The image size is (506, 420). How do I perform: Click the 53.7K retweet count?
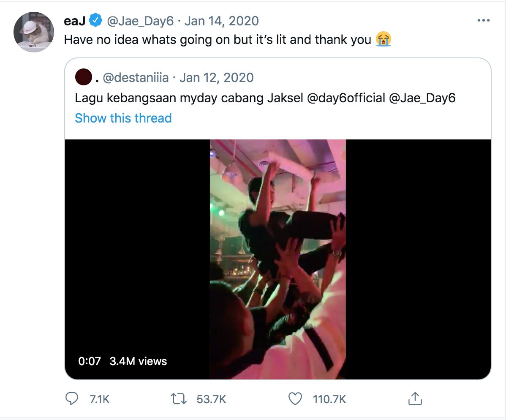point(212,399)
